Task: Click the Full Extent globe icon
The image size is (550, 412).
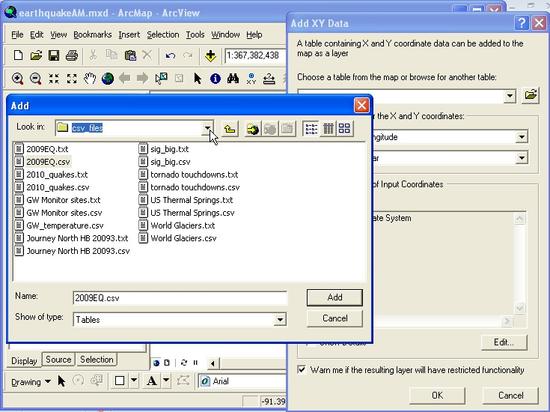Action: [108, 78]
